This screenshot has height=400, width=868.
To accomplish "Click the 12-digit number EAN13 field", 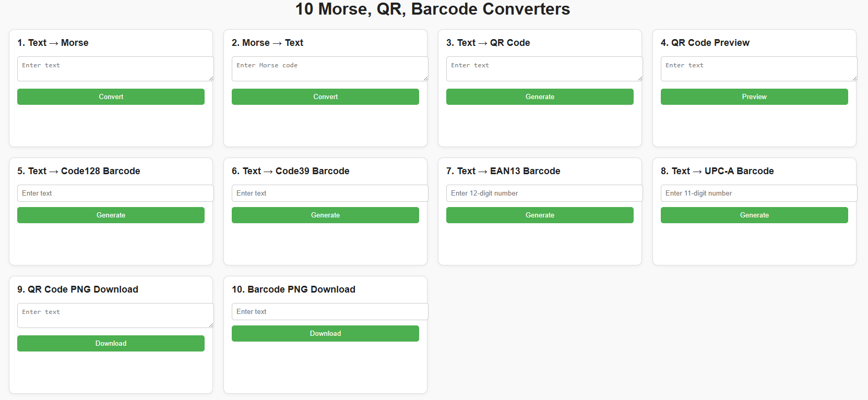I will click(544, 193).
